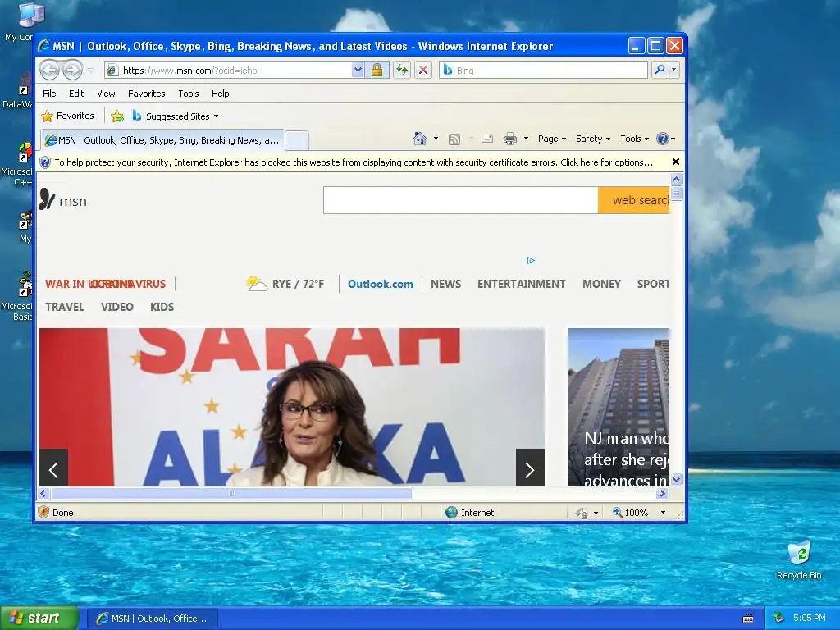The image size is (840, 630).
Task: Click the status bar security shield icon
Action: pyautogui.click(x=44, y=512)
